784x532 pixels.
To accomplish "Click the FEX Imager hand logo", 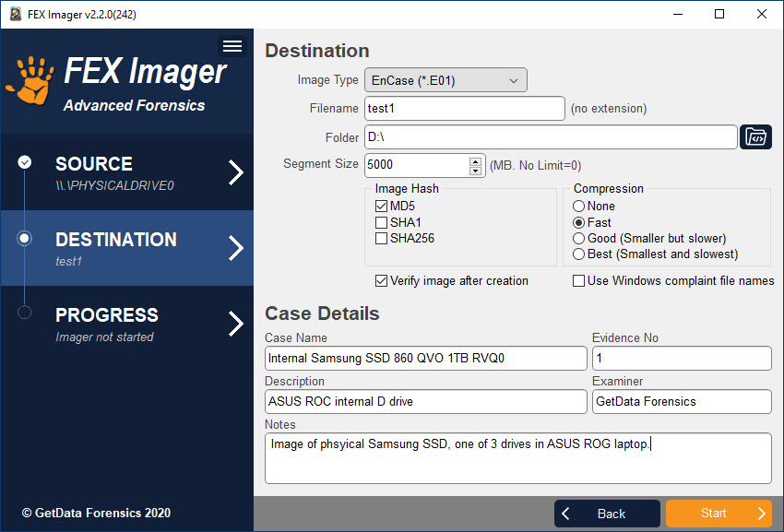I will point(30,81).
